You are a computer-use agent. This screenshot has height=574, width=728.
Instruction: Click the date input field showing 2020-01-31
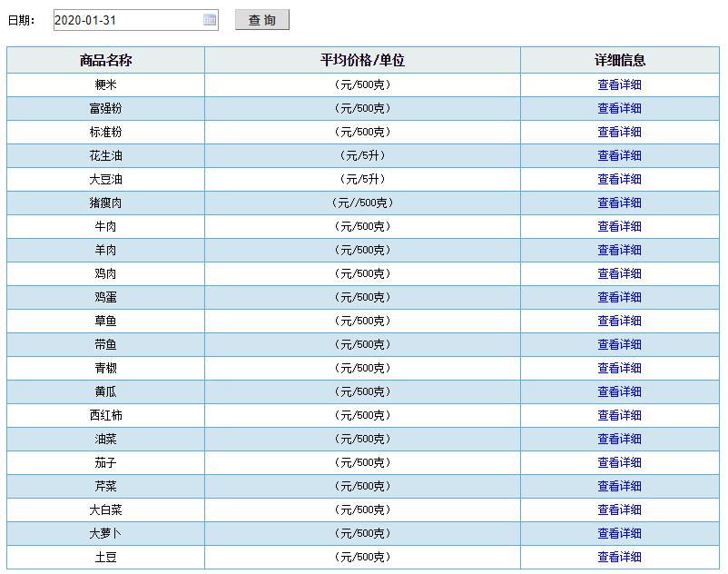point(127,18)
